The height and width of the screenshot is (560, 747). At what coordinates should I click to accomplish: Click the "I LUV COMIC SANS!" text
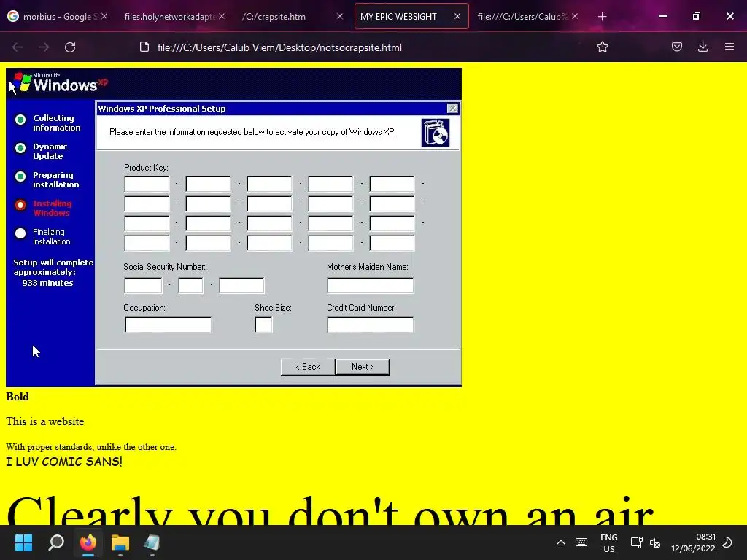click(64, 462)
